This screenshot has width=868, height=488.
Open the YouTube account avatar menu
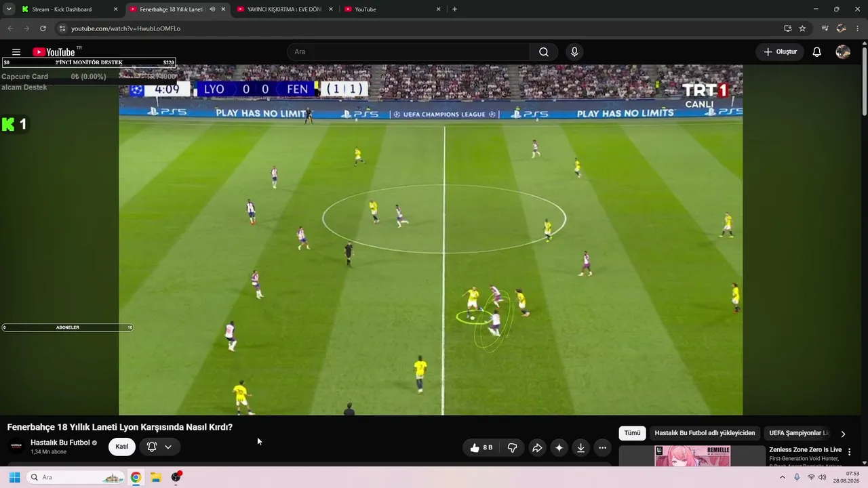pos(843,52)
